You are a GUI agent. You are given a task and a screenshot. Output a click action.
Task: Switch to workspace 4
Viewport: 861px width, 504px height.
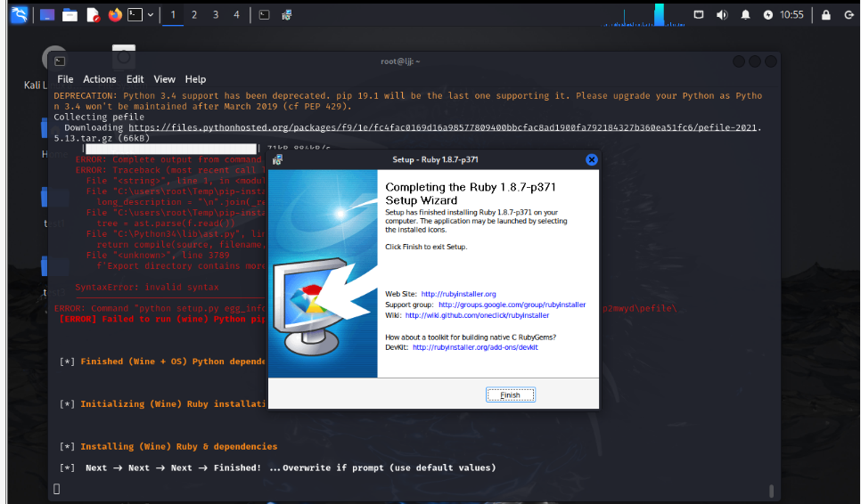[x=236, y=14]
